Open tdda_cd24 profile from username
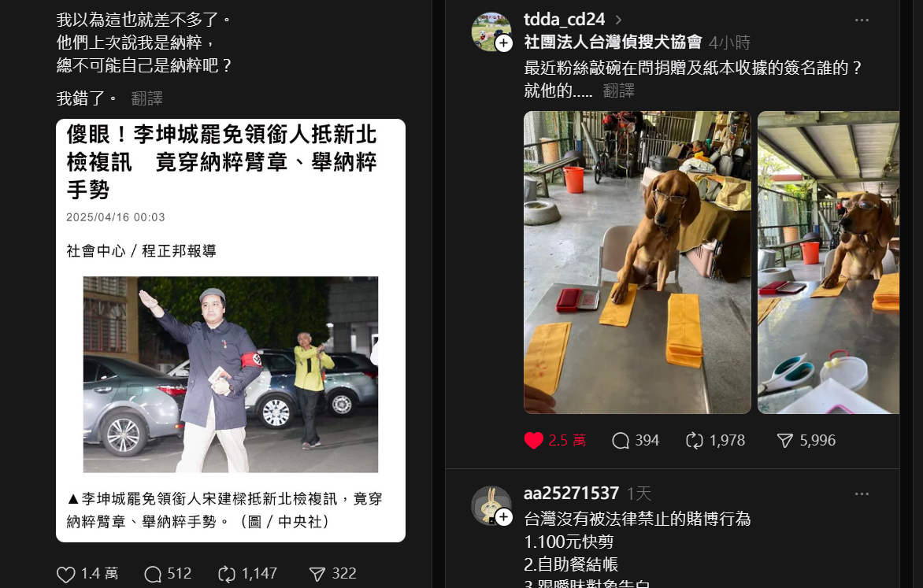Viewport: 923px width, 588px height. click(564, 20)
